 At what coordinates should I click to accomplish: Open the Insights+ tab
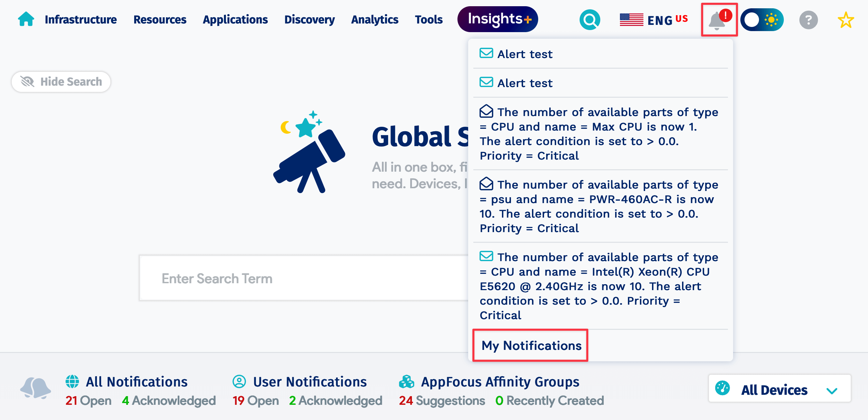497,19
